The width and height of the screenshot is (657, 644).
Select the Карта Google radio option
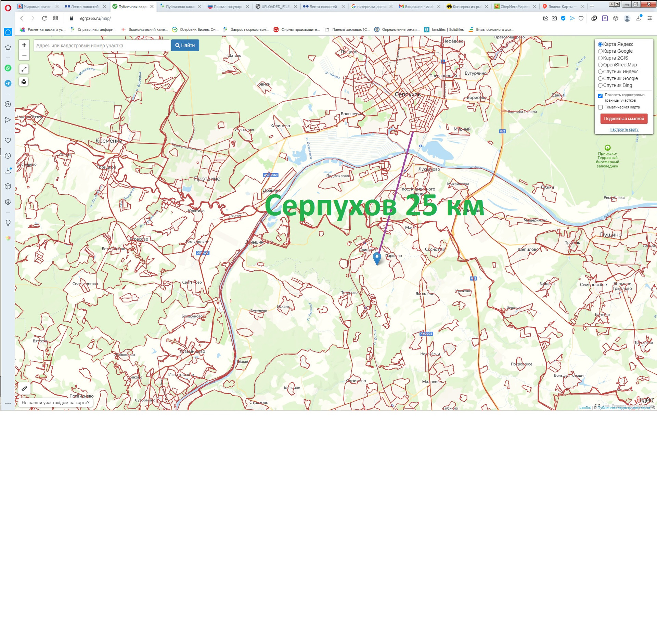pyautogui.click(x=600, y=51)
